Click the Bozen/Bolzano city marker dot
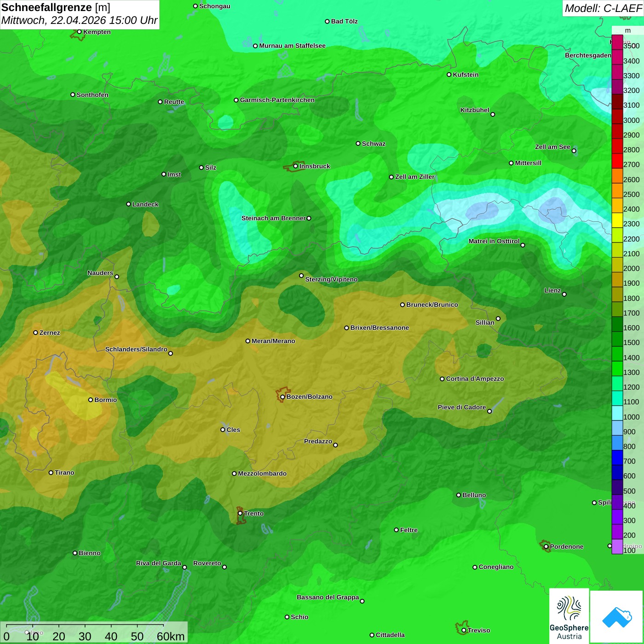This screenshot has height=644, width=644. pyautogui.click(x=282, y=397)
